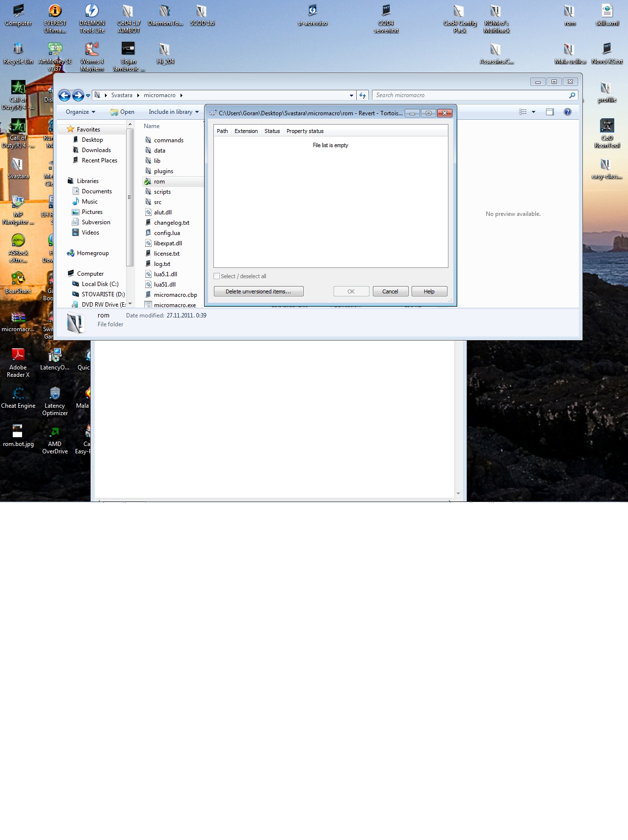Click the Back navigation arrow in Explorer
The image size is (628, 840).
tap(64, 95)
